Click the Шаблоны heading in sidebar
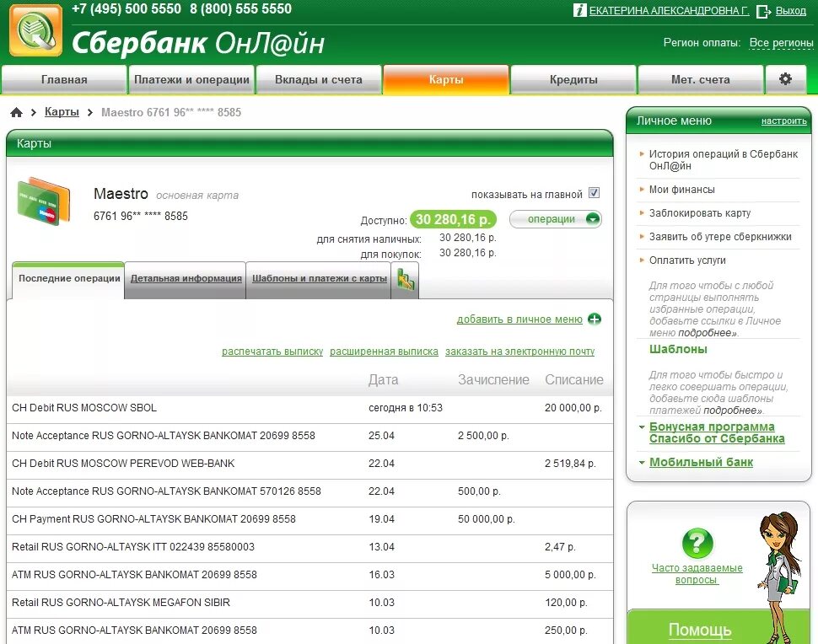Viewport: 818px width, 644px height. [678, 349]
